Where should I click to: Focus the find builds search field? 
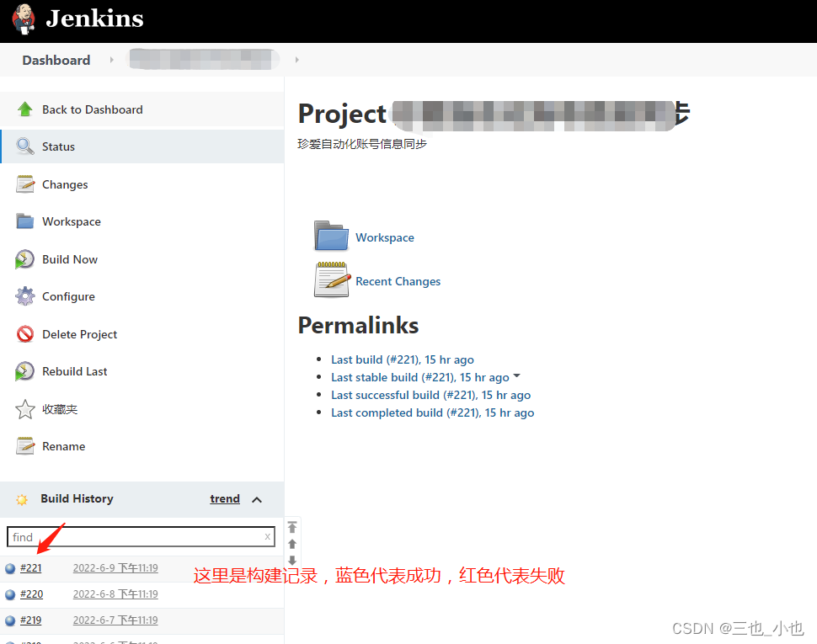(141, 537)
